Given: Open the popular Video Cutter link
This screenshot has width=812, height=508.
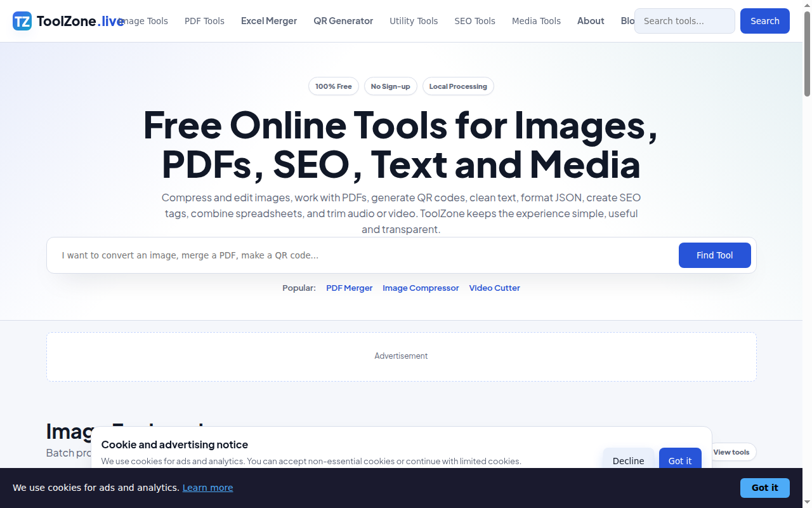Looking at the screenshot, I should tap(495, 288).
